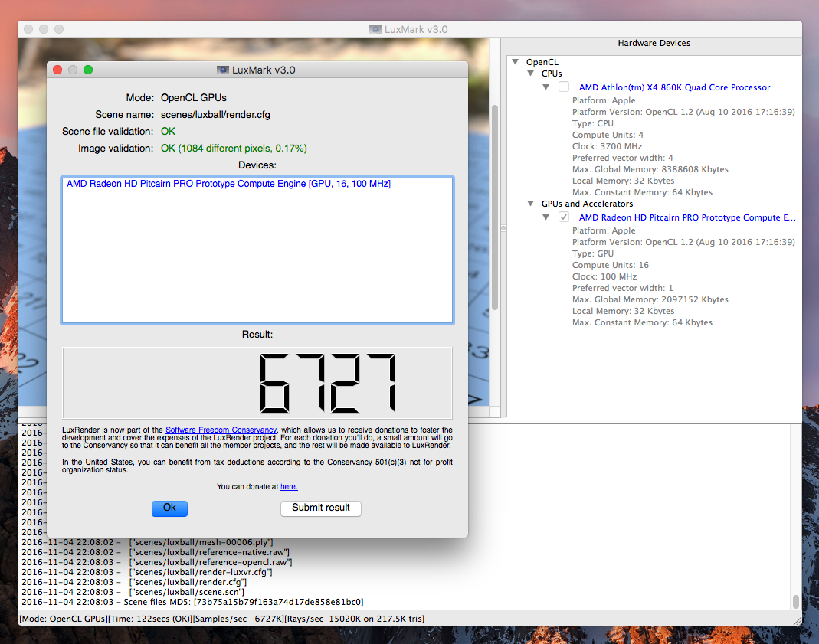Click the LuxMark icon in the dialog title
Image resolution: width=819 pixels, height=644 pixels.
coord(222,70)
